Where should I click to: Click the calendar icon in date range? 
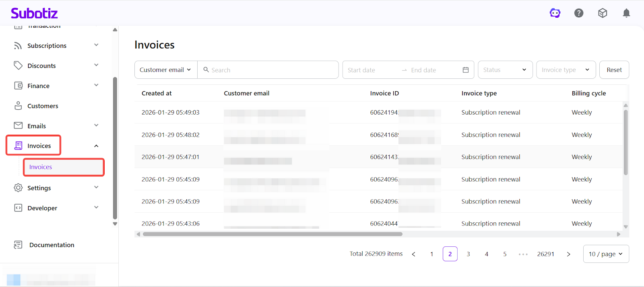coord(466,70)
